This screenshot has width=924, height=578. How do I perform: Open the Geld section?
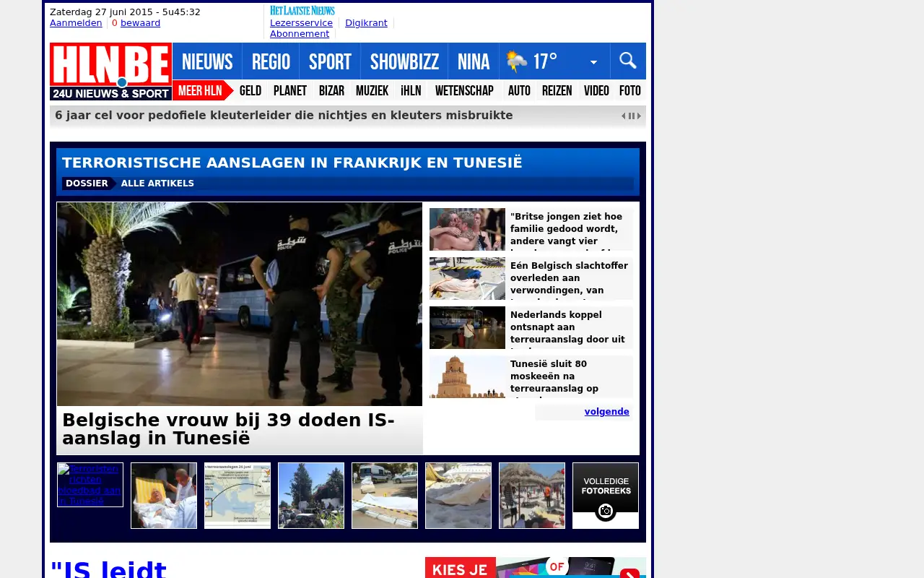(x=250, y=90)
